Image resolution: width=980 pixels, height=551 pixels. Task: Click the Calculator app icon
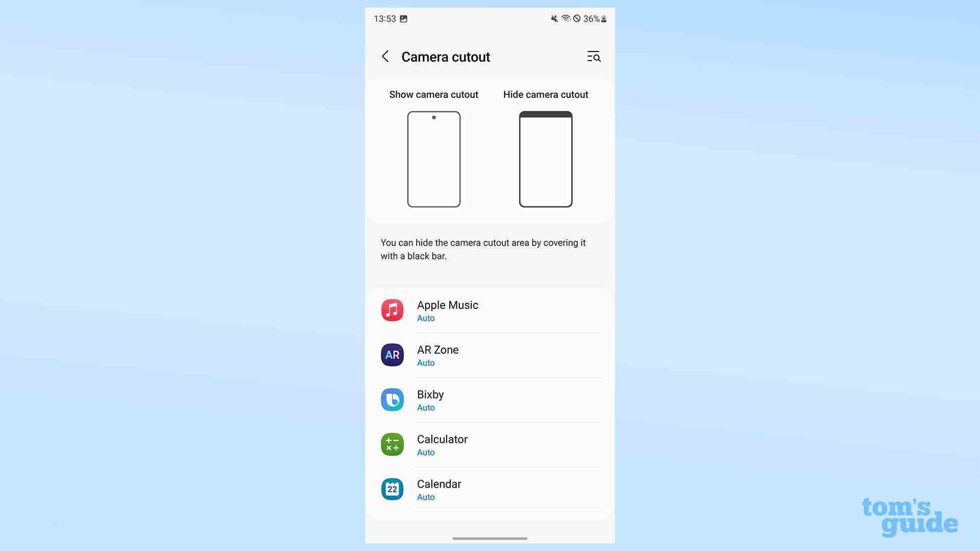(392, 444)
